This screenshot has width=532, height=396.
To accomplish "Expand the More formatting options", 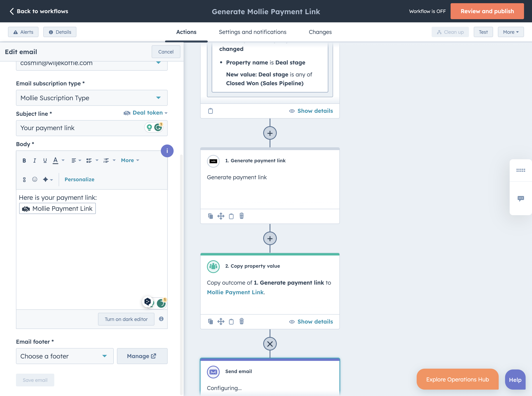I will [130, 160].
